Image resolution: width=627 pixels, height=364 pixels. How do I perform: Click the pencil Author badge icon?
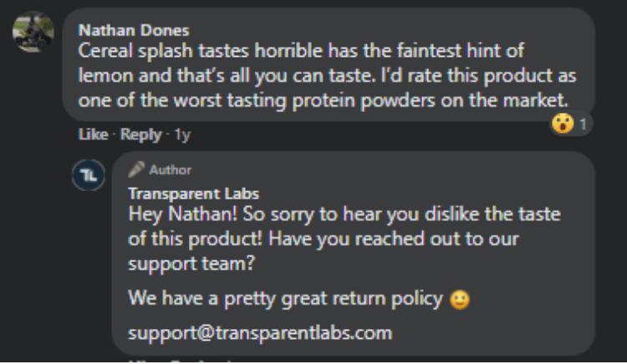[x=136, y=169]
